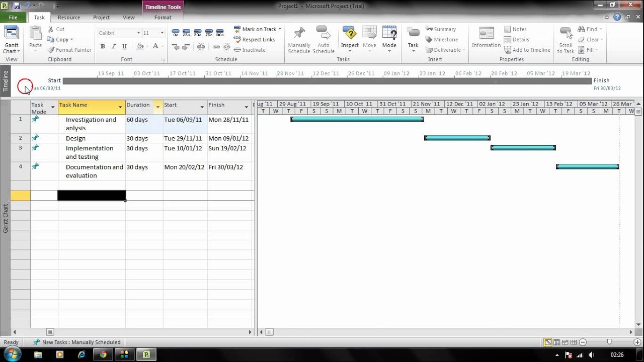Insert a Summary task
644x362 pixels.
440,29
